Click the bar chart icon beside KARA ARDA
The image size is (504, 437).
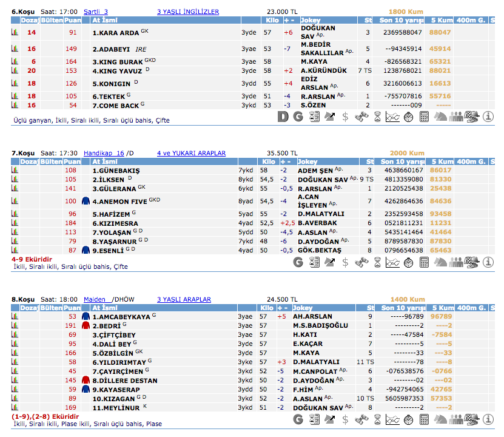pyautogui.click(x=15, y=33)
